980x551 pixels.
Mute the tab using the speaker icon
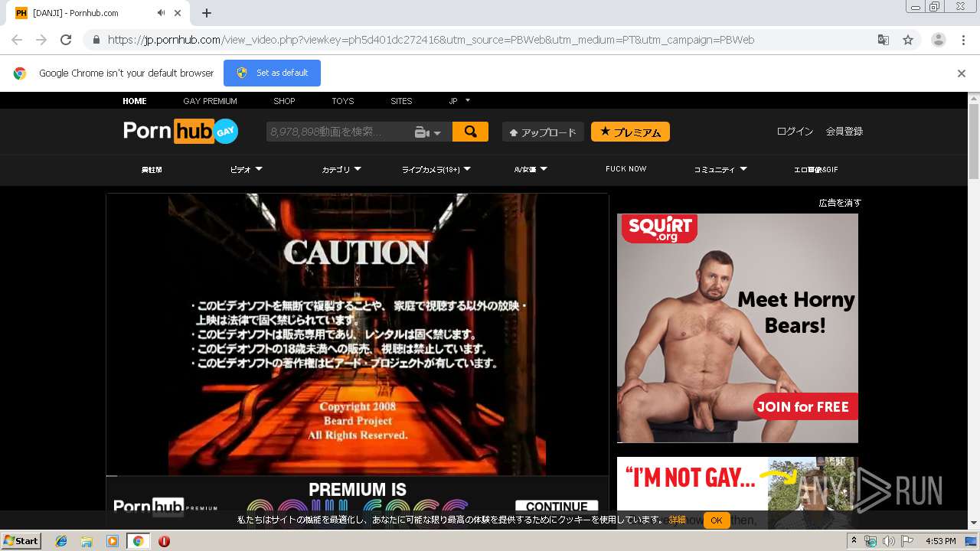point(162,13)
